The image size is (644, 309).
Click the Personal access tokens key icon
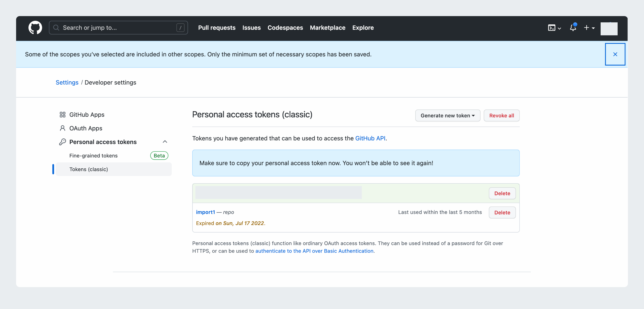[x=63, y=142]
